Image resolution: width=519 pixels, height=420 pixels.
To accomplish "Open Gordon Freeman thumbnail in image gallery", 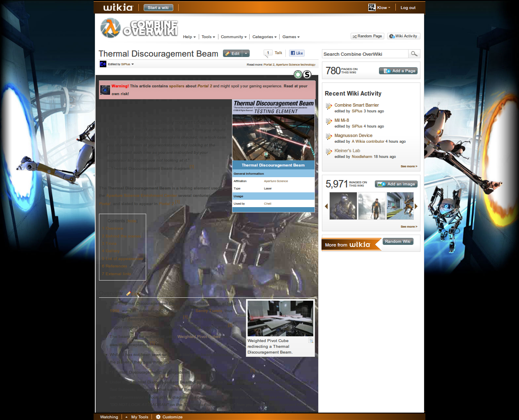I will pos(372,206).
